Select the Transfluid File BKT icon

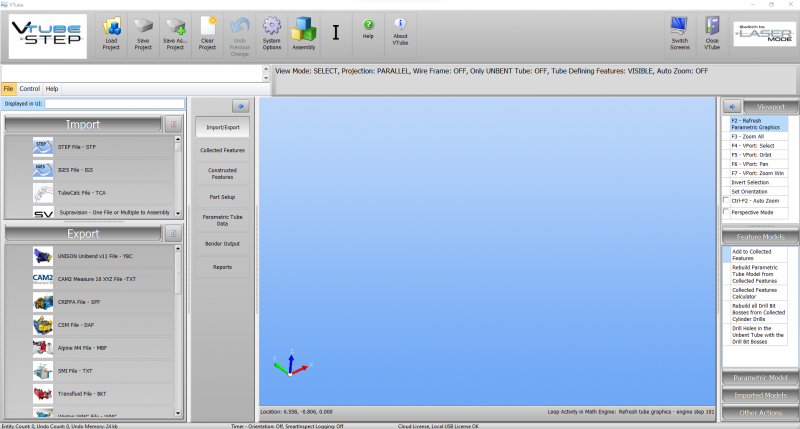[43, 394]
